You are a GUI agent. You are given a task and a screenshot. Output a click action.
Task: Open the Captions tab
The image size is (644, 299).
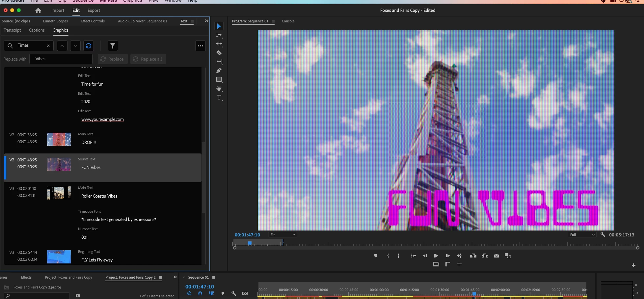[x=37, y=30]
